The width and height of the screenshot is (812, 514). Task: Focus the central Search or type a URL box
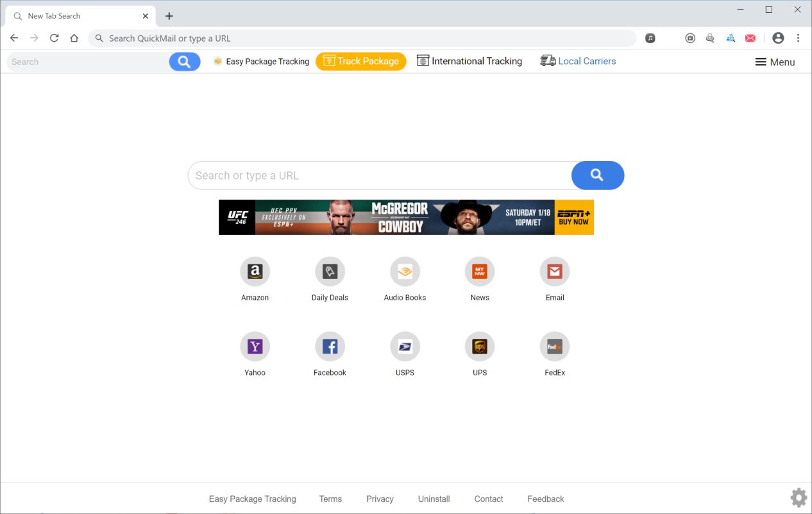click(380, 175)
